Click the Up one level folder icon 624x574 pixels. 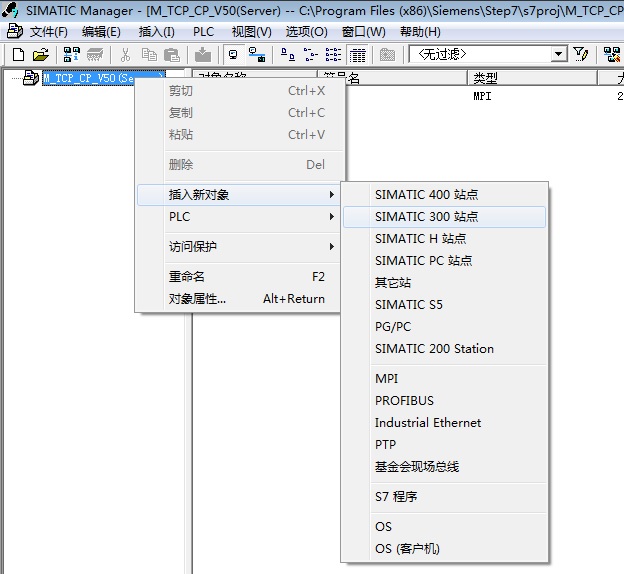click(387, 55)
